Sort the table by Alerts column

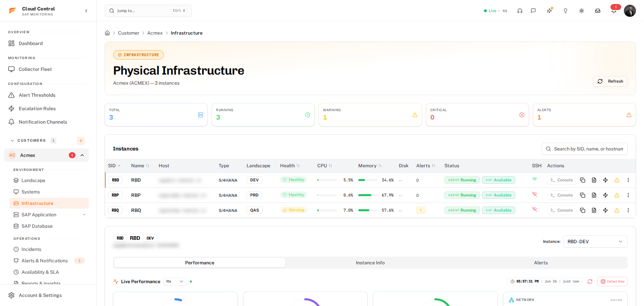[426, 166]
